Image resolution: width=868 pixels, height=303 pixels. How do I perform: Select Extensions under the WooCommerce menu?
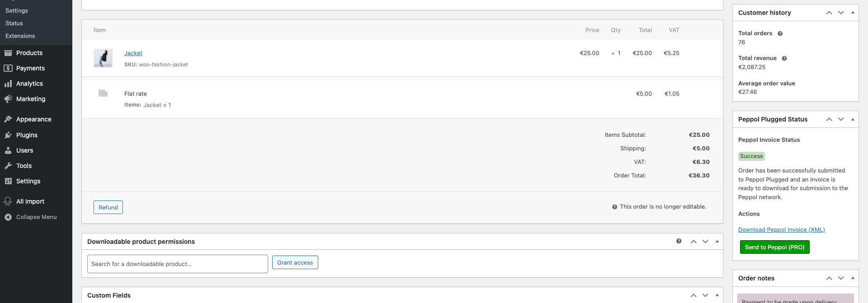pyautogui.click(x=20, y=36)
